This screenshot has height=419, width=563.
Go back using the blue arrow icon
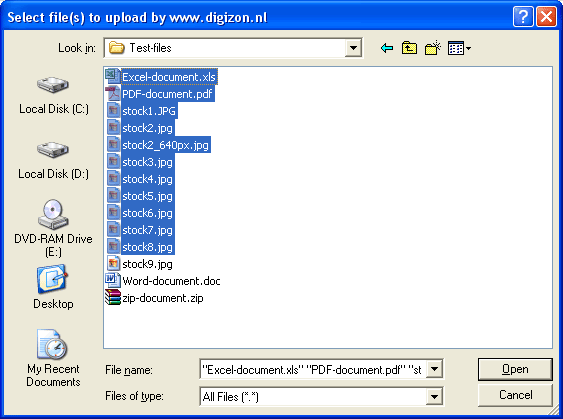(x=387, y=48)
